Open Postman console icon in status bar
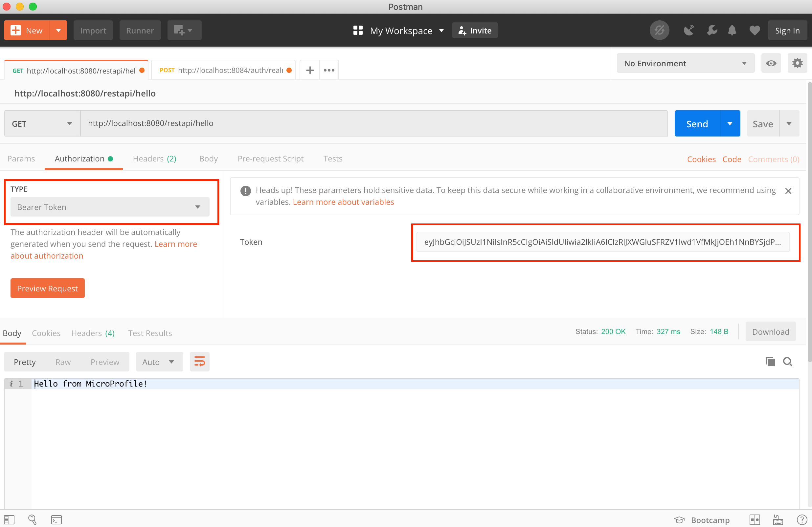 tap(56, 519)
